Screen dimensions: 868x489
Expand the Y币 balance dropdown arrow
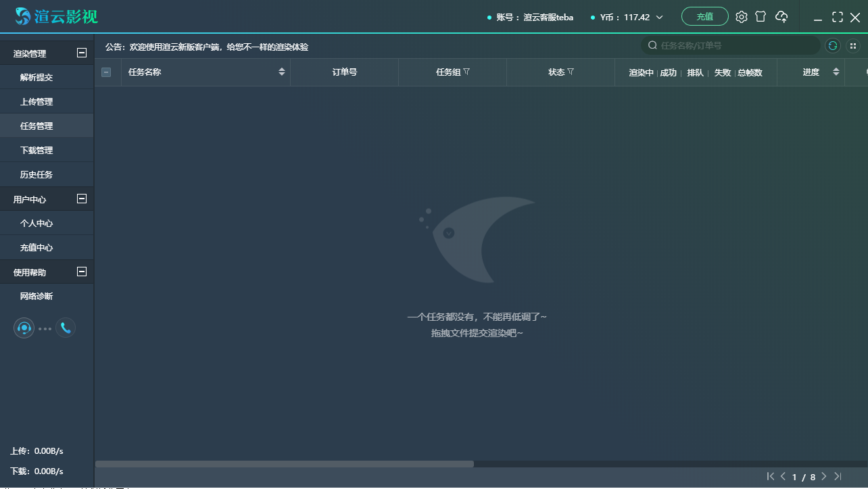660,18
